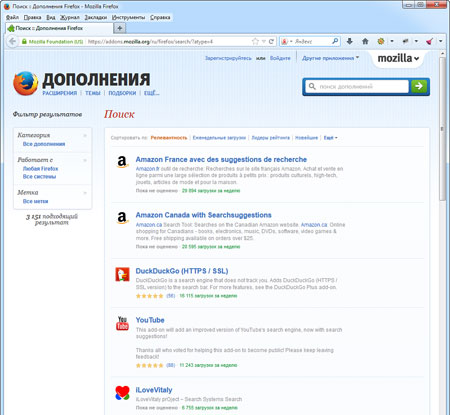Collapse the Категория filter section

85,135
